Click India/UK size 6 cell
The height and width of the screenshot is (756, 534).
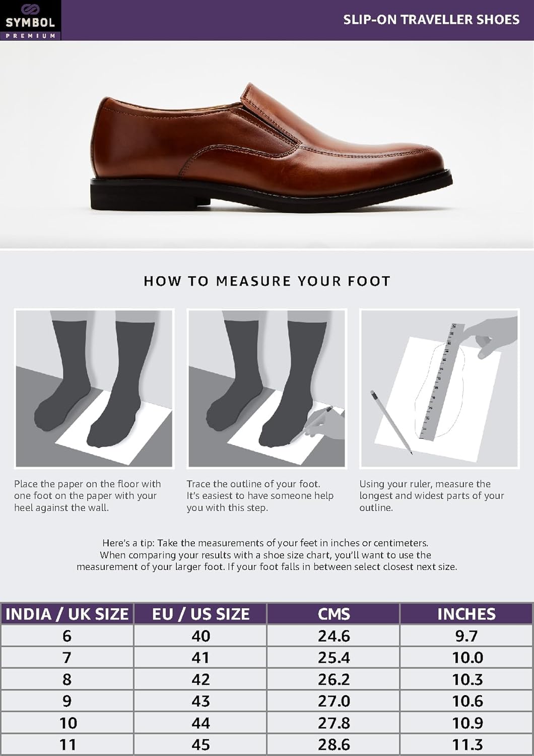point(67,636)
